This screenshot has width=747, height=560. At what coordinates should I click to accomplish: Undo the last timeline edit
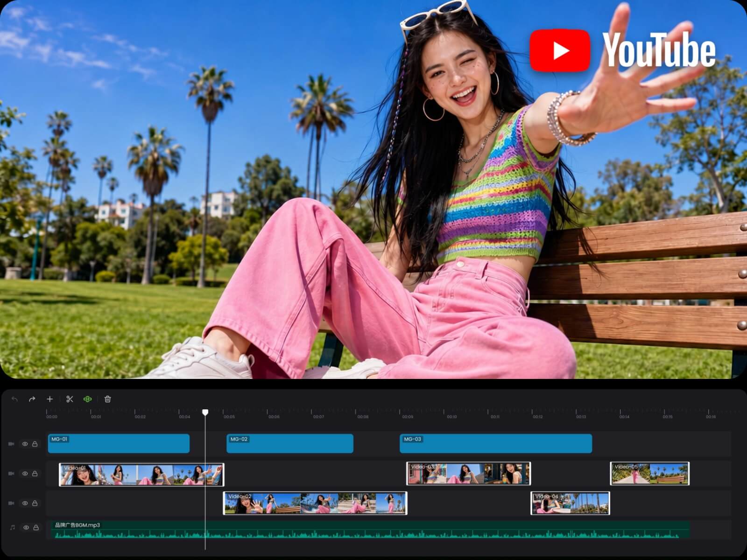tap(14, 399)
